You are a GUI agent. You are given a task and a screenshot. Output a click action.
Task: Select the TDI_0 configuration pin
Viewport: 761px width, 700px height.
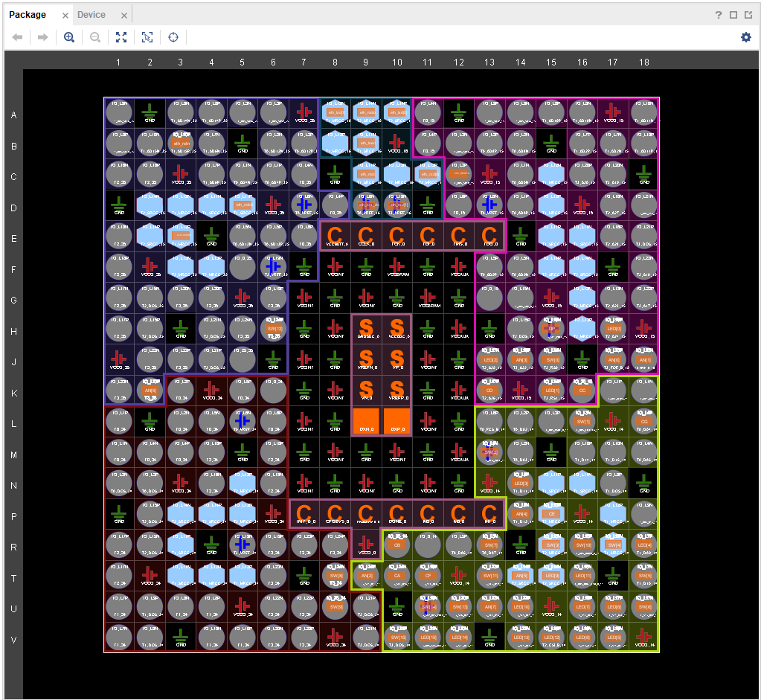[x=428, y=237]
